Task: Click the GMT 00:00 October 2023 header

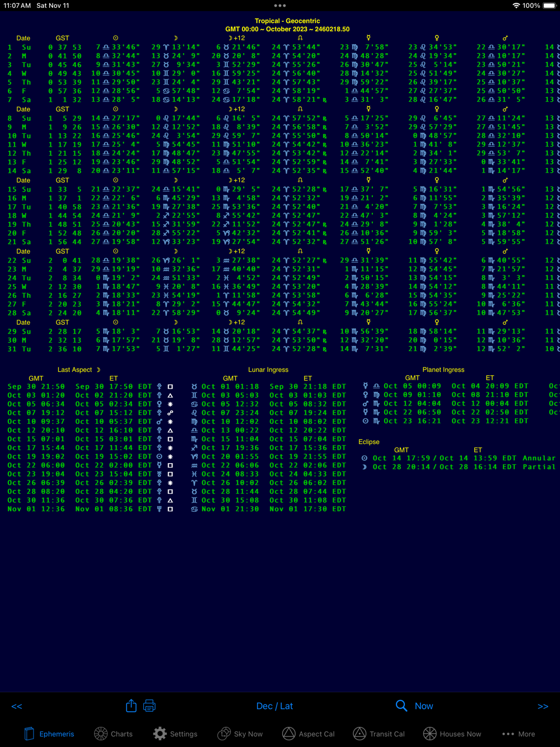Action: pos(287,29)
